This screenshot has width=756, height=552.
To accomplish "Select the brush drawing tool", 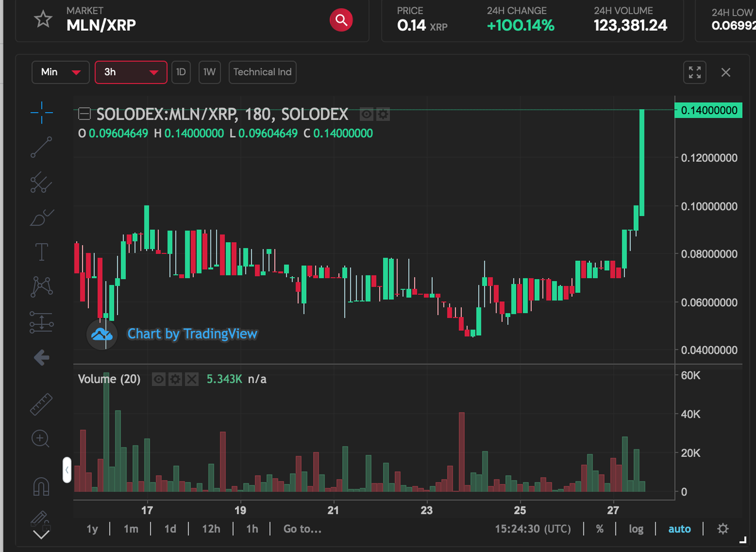I will pyautogui.click(x=41, y=217).
